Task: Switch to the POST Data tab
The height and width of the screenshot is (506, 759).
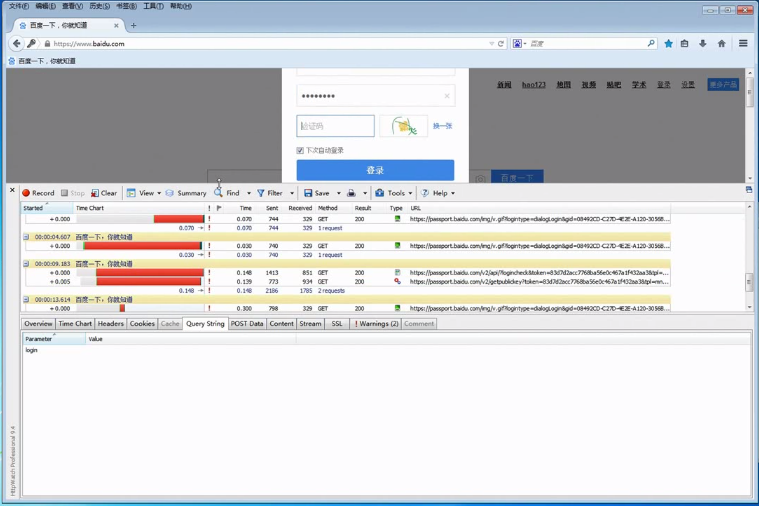Action: (x=247, y=324)
